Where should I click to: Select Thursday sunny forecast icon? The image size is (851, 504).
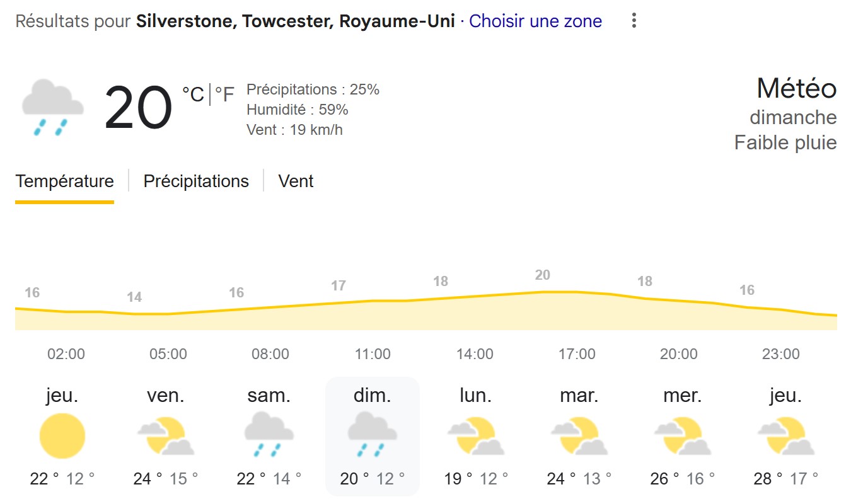pos(62,436)
